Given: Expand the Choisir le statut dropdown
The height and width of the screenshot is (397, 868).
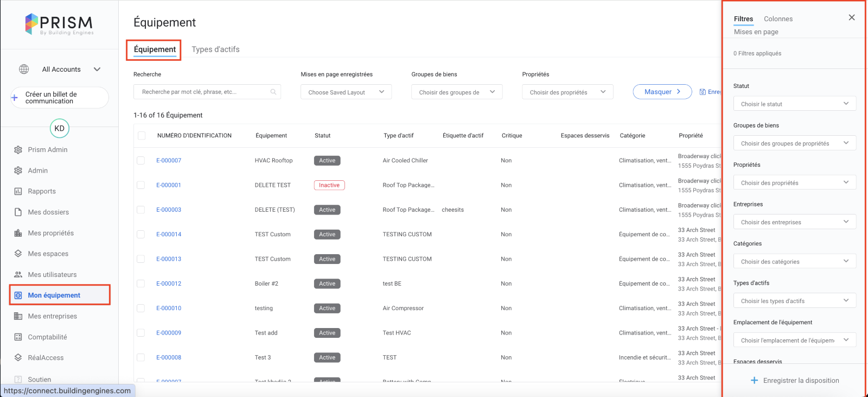Looking at the screenshot, I should 794,104.
